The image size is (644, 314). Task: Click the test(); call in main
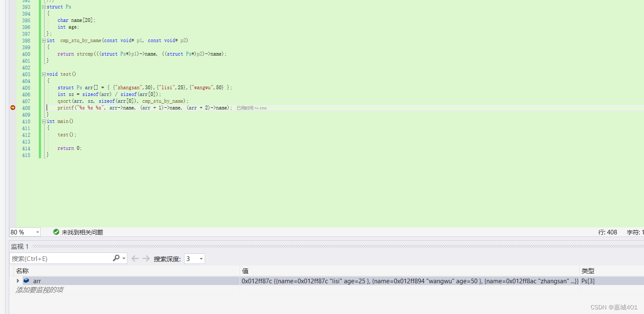[67, 135]
